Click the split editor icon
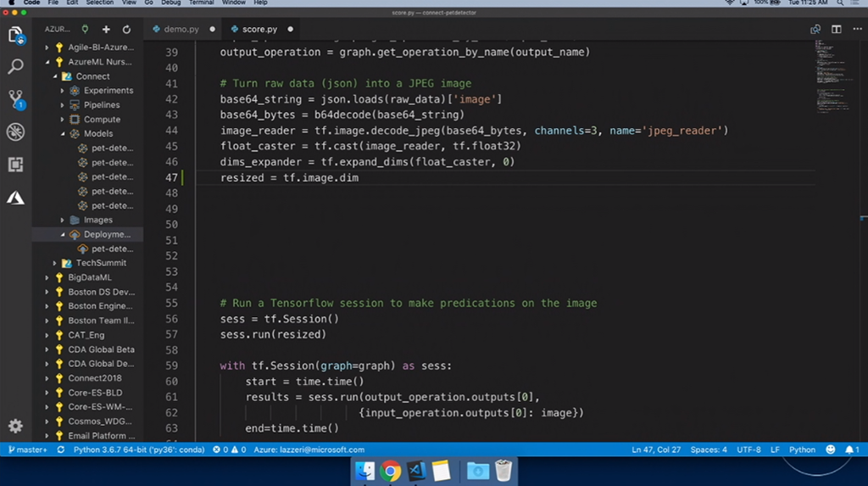868x486 pixels. click(836, 29)
